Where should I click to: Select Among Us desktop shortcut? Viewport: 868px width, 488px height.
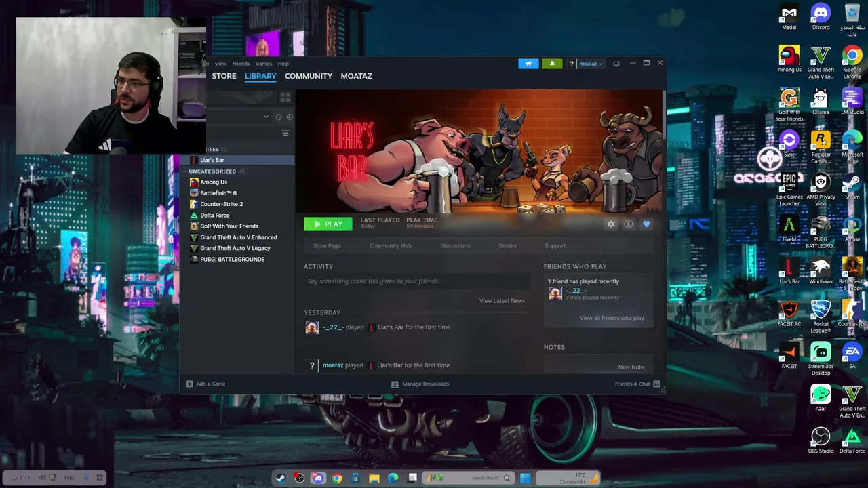[x=789, y=59]
